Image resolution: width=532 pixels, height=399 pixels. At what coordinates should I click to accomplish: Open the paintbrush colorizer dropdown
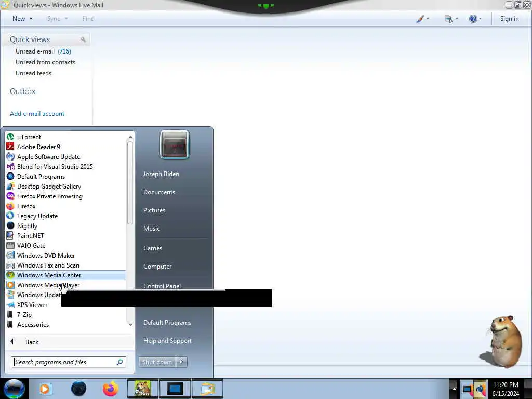click(422, 19)
